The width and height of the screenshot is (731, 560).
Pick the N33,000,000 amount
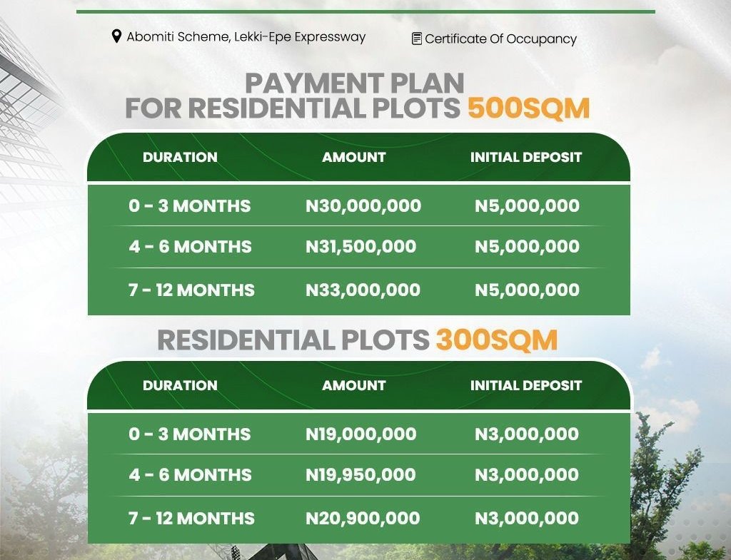tap(363, 290)
